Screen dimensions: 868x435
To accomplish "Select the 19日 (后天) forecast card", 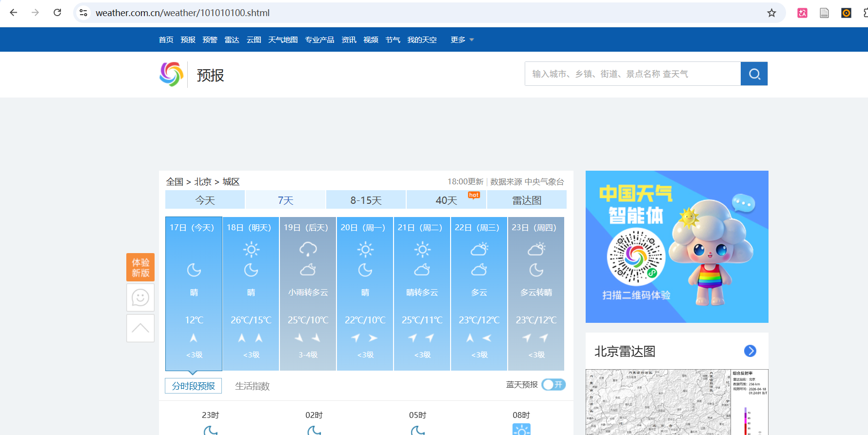I will [x=308, y=293].
